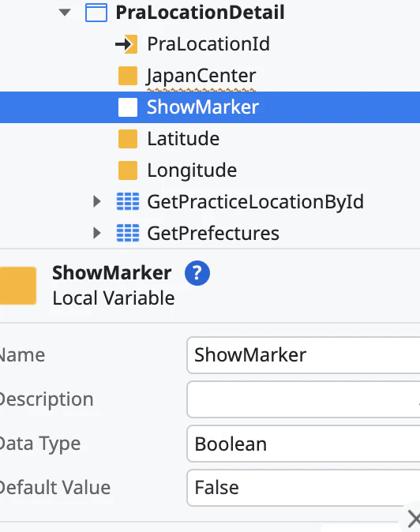This screenshot has height=532, width=420.
Task: Select PraLocationId in the tree
Action: click(208, 44)
